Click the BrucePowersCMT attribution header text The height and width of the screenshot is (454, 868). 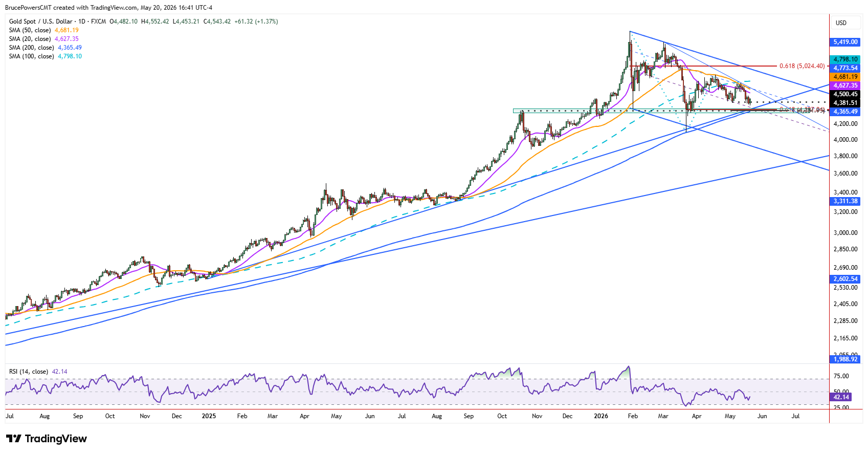pyautogui.click(x=108, y=8)
